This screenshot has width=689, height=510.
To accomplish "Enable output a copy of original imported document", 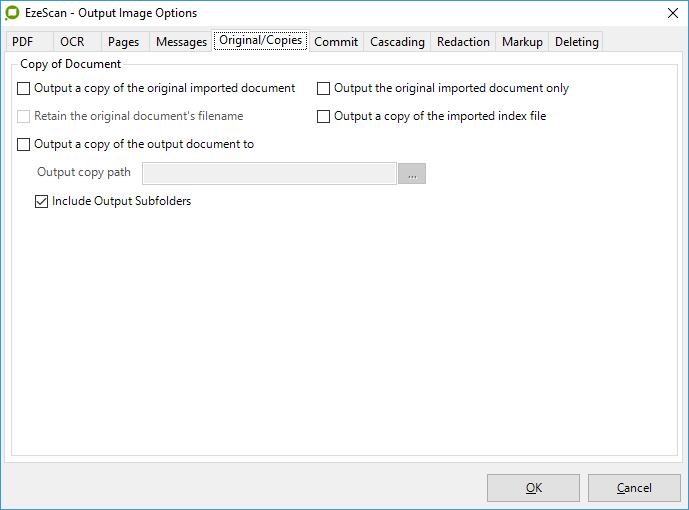I will pos(24,89).
